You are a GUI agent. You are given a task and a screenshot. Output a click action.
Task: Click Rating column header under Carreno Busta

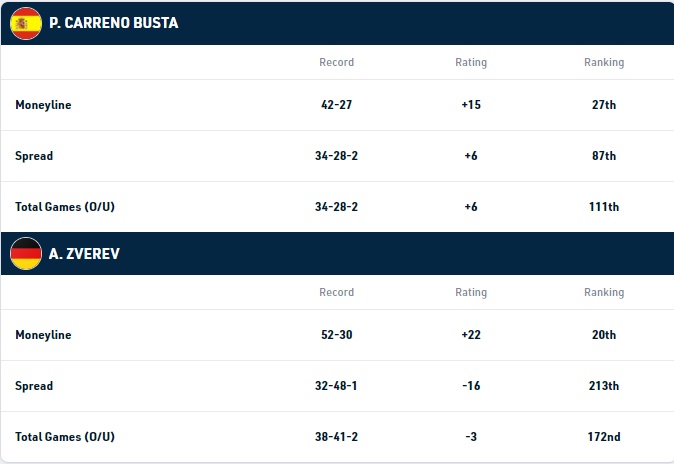pos(471,62)
